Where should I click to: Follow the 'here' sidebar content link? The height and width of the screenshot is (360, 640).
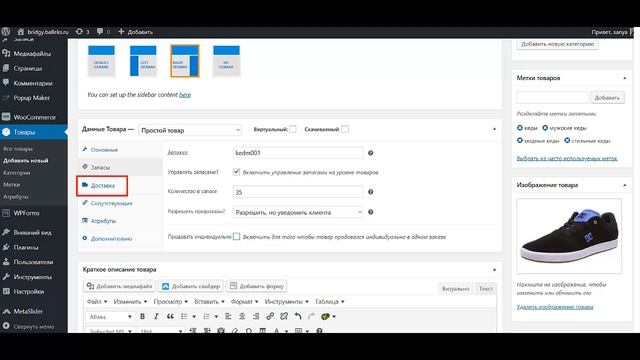pyautogui.click(x=185, y=95)
